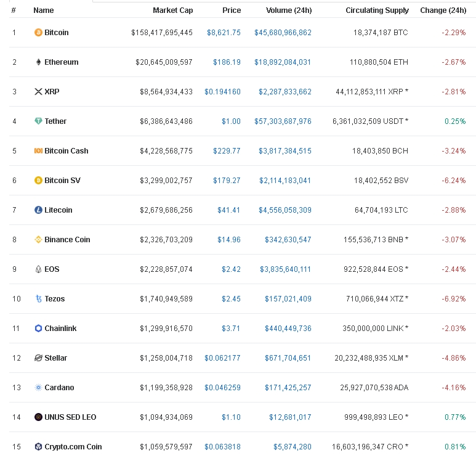Open the Chainlink name link
This screenshot has height=458, width=476.
60,328
